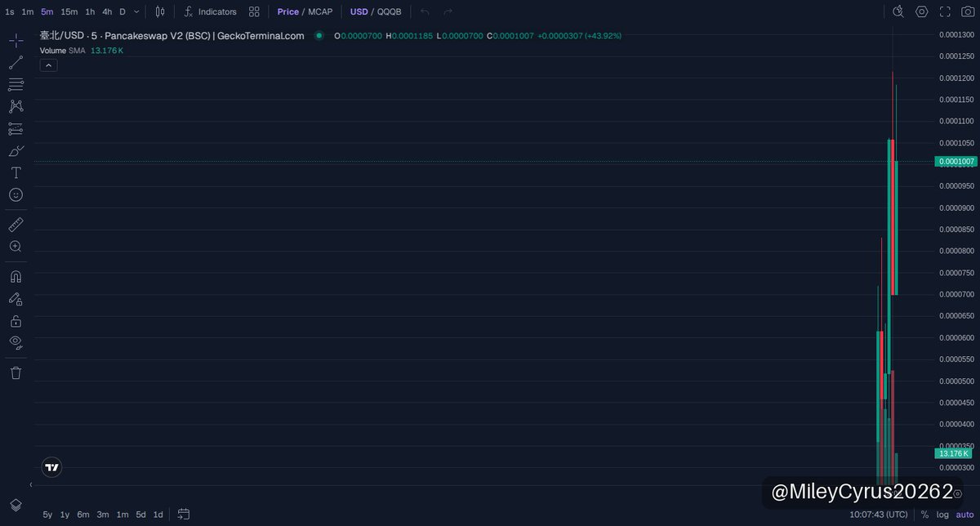
Task: Toggle stay in drawing mode
Action: coord(16,299)
